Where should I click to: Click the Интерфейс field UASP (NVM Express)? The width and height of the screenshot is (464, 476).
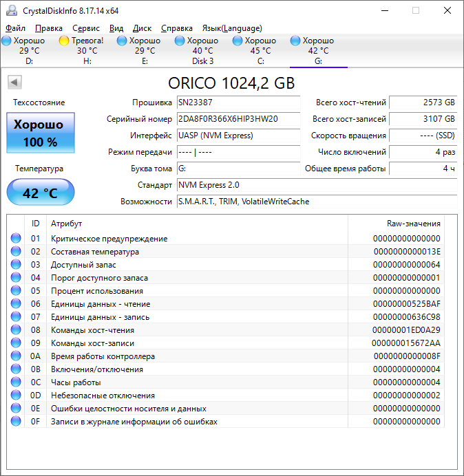pos(238,136)
